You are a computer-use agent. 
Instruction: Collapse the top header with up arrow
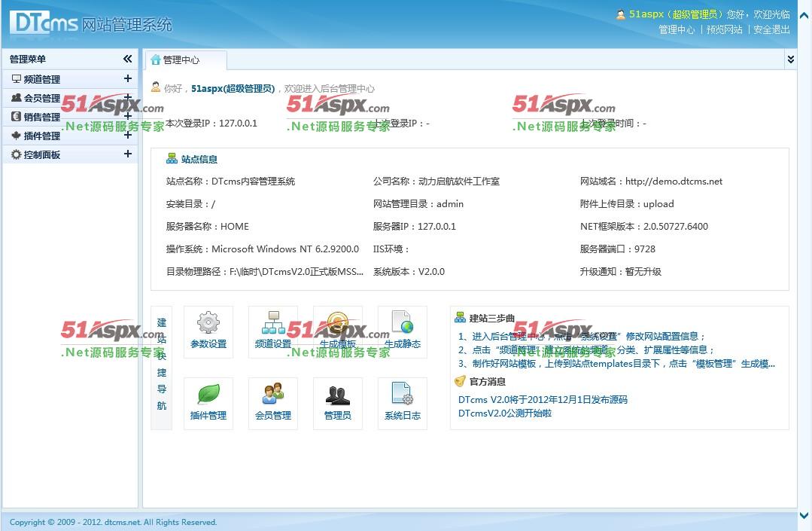click(804, 16)
